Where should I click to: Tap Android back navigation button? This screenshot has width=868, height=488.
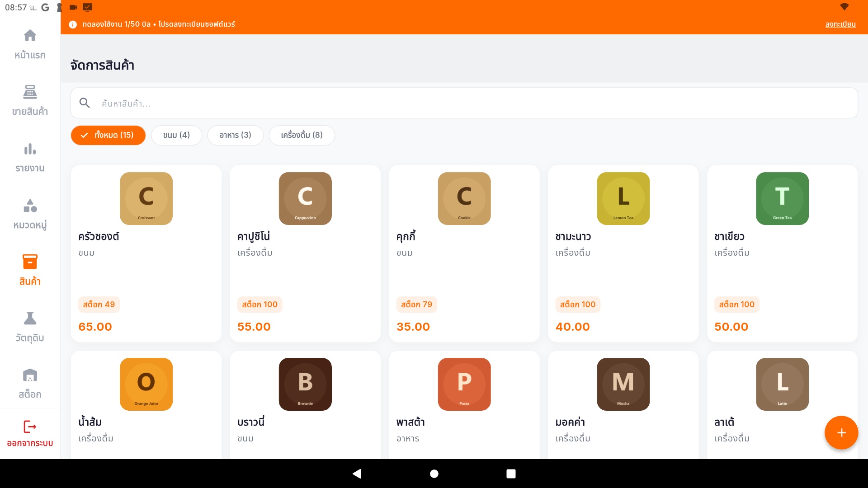357,474
